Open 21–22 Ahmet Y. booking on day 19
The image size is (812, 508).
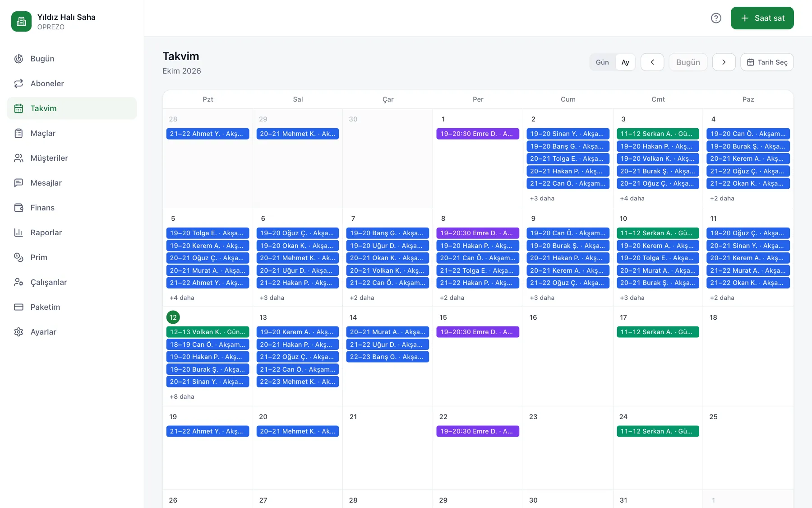tap(208, 431)
